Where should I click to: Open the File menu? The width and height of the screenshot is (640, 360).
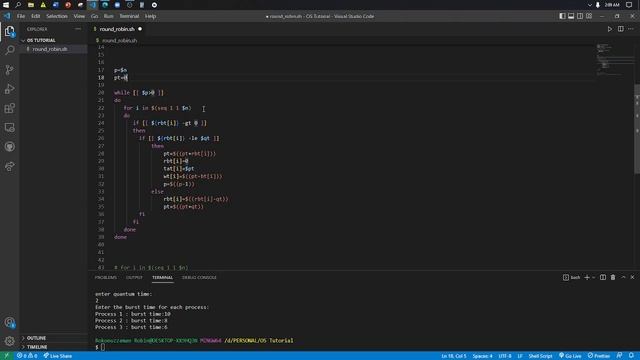point(21,16)
